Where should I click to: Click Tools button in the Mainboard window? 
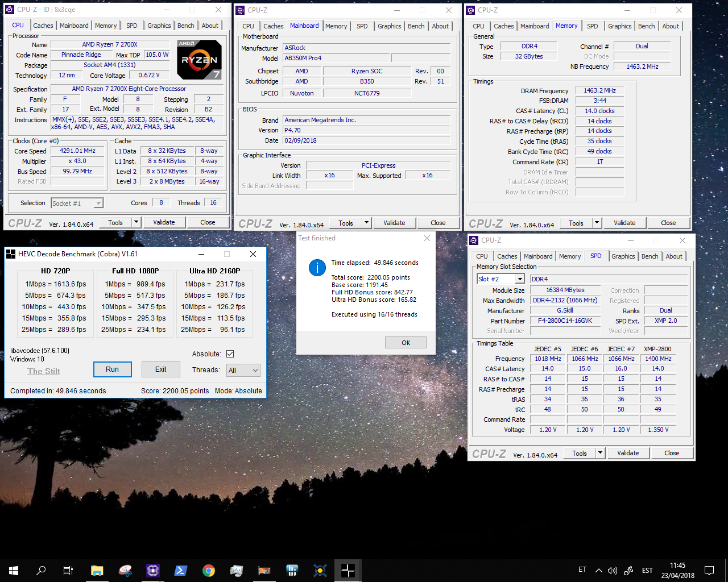[346, 223]
